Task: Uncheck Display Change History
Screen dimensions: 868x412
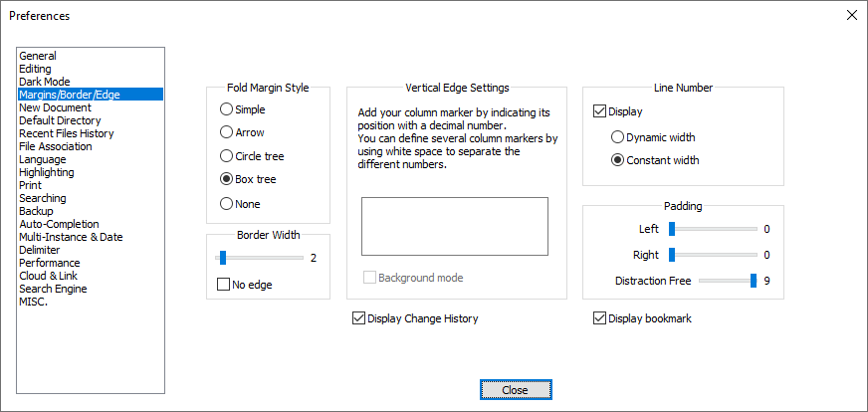Action: [x=358, y=318]
